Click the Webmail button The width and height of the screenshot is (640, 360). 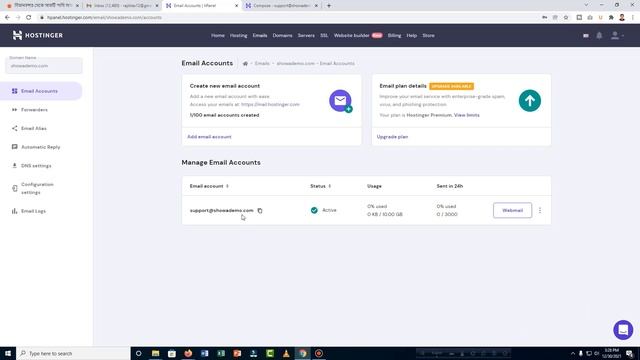(512, 210)
